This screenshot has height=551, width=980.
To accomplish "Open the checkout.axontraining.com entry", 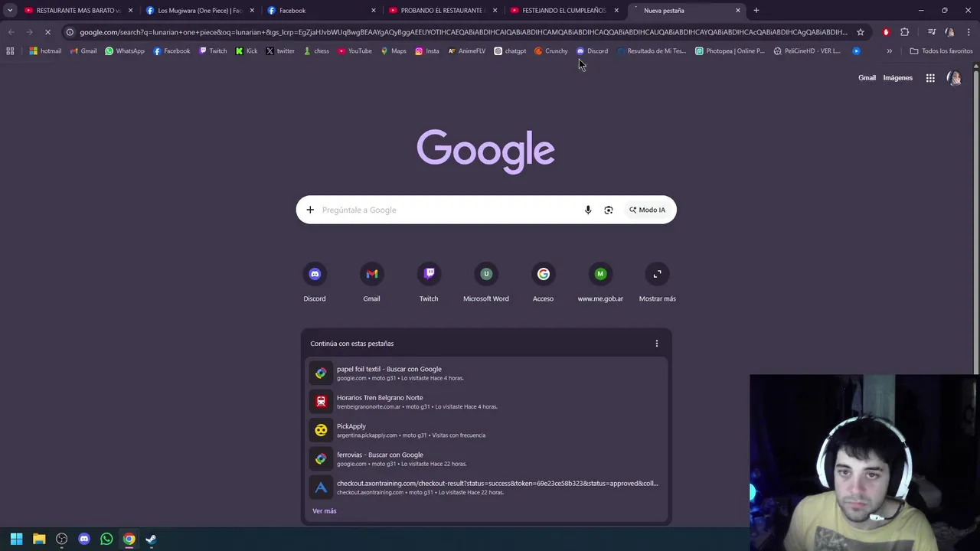I will (486, 487).
